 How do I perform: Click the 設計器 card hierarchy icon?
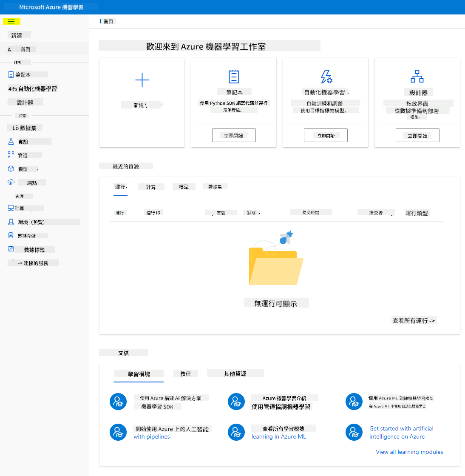click(x=417, y=76)
